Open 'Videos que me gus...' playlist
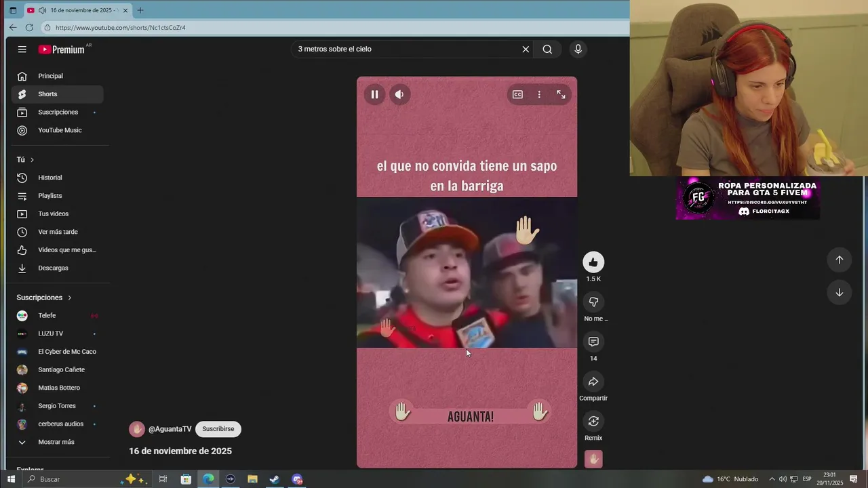868x488 pixels. click(57, 250)
